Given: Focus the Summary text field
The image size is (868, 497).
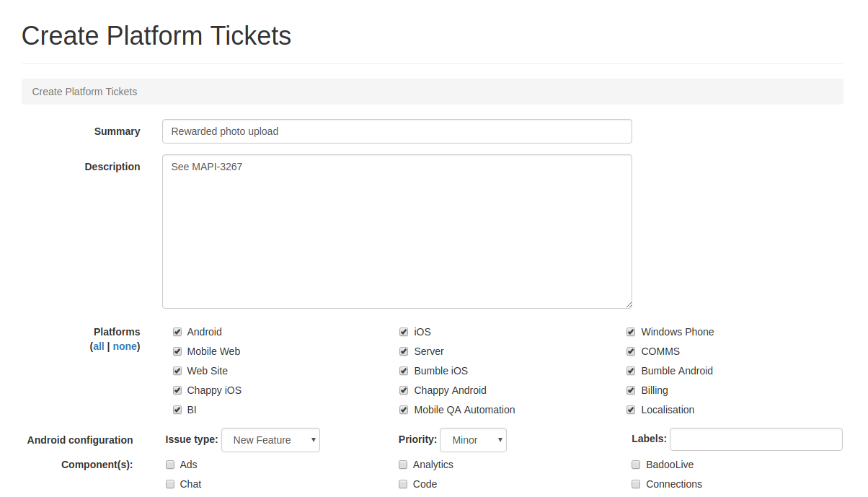Looking at the screenshot, I should tap(397, 131).
